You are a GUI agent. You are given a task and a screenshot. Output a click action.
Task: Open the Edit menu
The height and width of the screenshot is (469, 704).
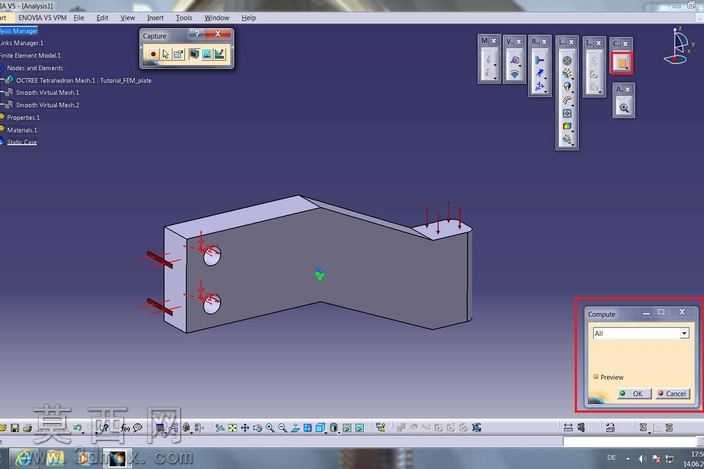pos(102,18)
